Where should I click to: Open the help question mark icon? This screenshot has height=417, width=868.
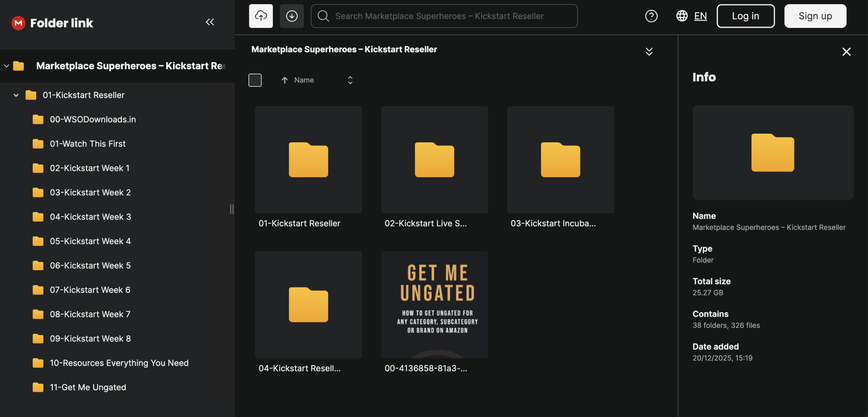pyautogui.click(x=651, y=16)
